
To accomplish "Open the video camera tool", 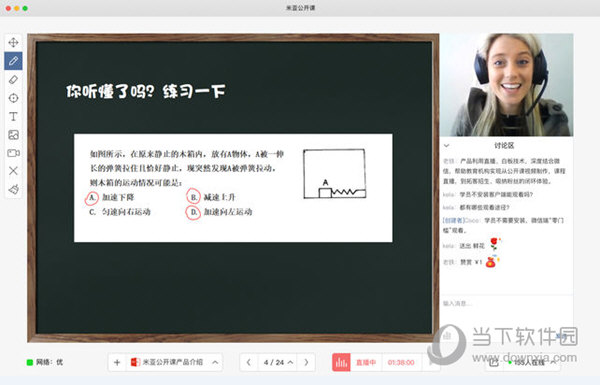I will click(x=13, y=153).
